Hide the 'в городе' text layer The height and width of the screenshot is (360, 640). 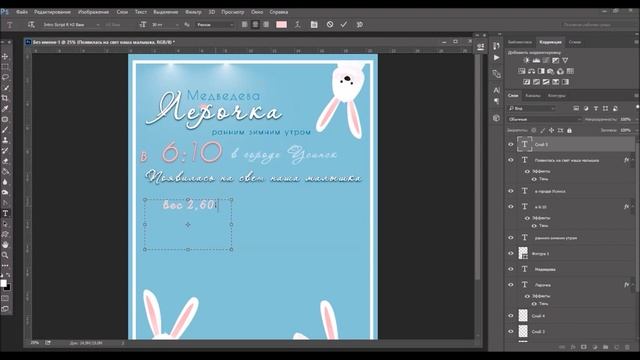[511, 191]
